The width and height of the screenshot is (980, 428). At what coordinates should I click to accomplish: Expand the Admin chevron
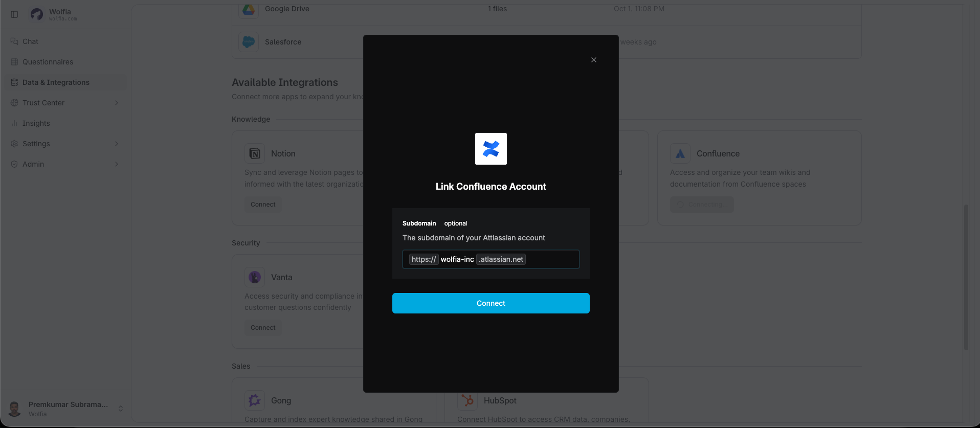117,164
